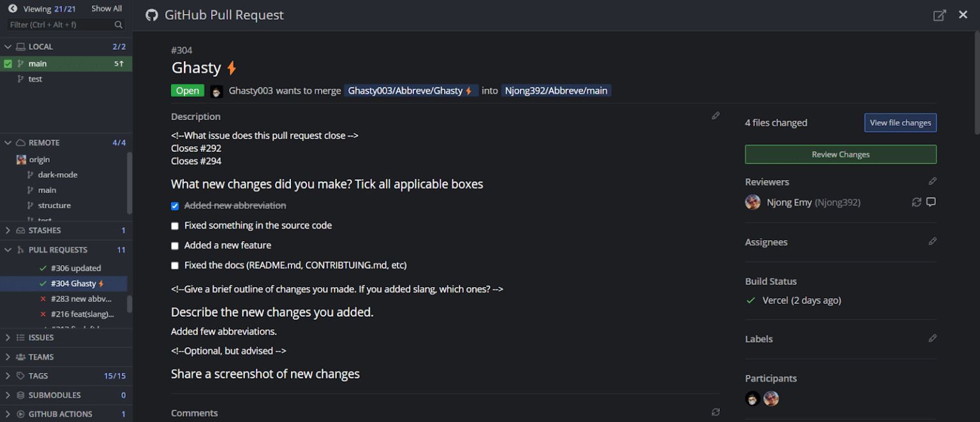Copy the Description link icon
This screenshot has width=980, height=422.
pyautogui.click(x=716, y=116)
